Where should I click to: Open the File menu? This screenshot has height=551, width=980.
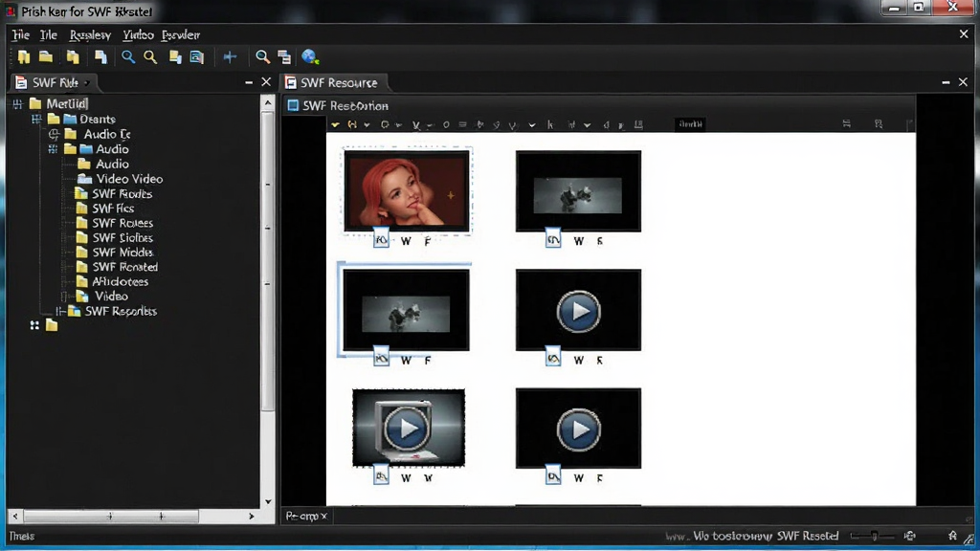pyautogui.click(x=21, y=35)
